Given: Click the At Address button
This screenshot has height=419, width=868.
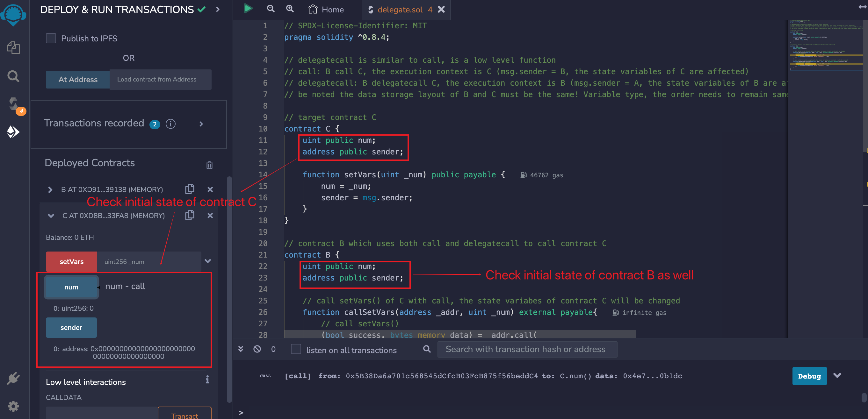Looking at the screenshot, I should (x=77, y=80).
